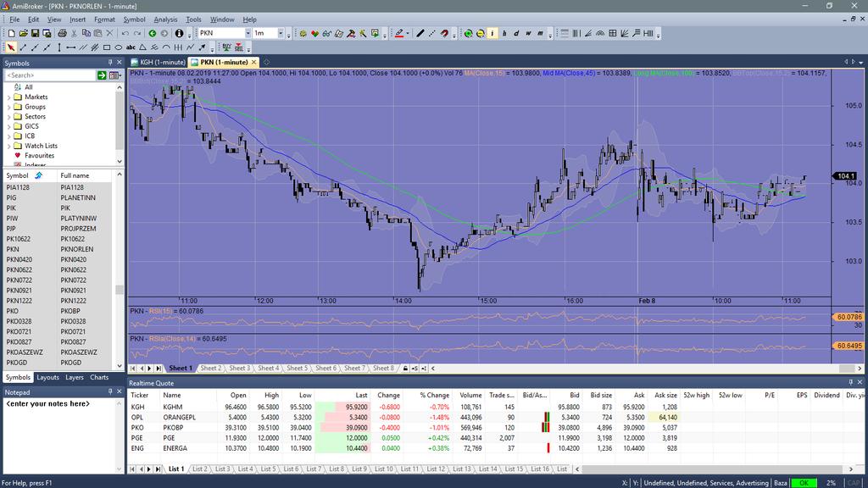Open the black Information icon
This screenshot has height=488, width=868.
180,33
